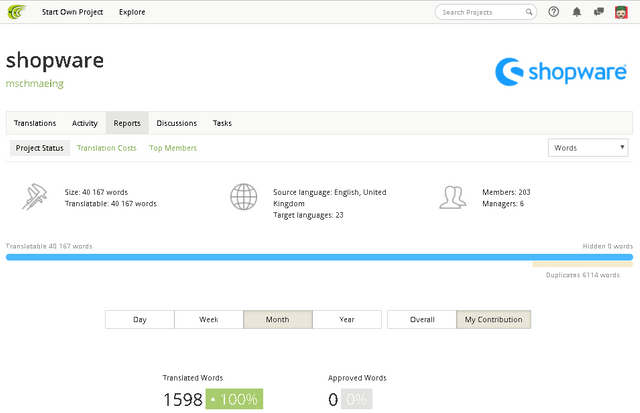The width and height of the screenshot is (640, 413).
Task: Click the caliper size icon
Action: 34,197
